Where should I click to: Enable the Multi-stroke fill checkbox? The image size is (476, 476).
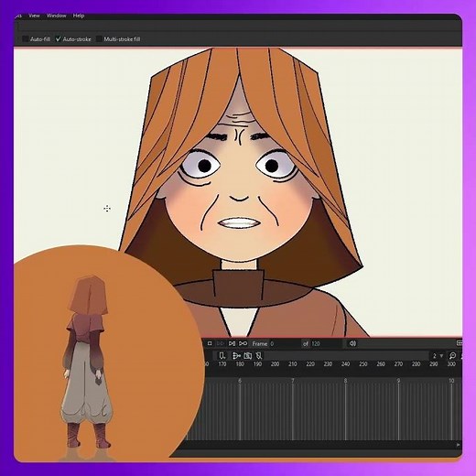pos(99,38)
